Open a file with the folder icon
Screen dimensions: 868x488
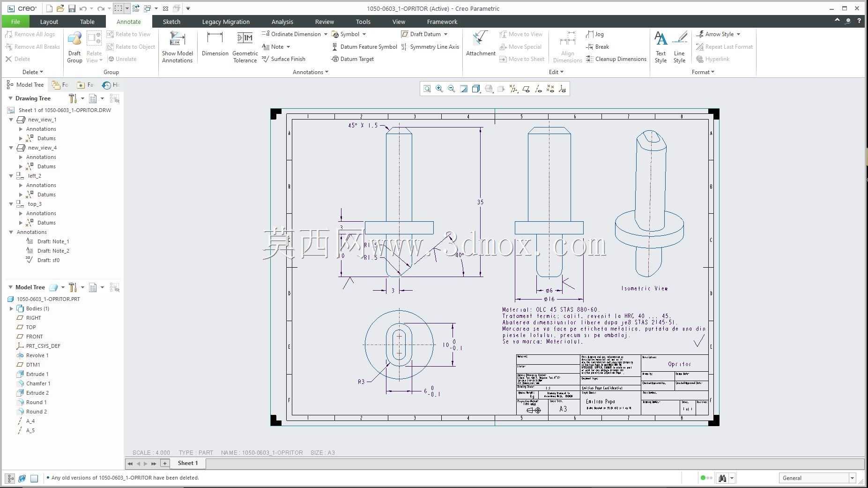[60, 8]
